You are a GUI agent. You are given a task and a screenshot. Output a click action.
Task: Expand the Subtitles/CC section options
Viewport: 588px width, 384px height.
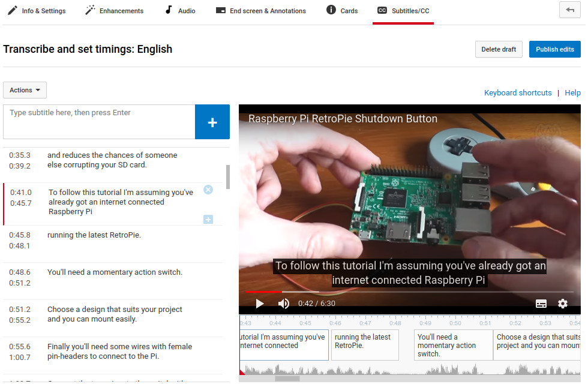tap(403, 10)
